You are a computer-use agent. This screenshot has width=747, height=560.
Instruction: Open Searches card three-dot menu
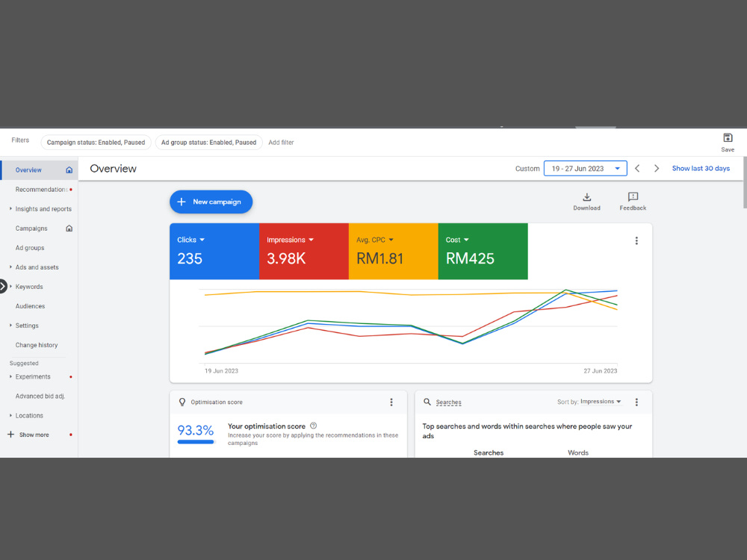point(636,402)
